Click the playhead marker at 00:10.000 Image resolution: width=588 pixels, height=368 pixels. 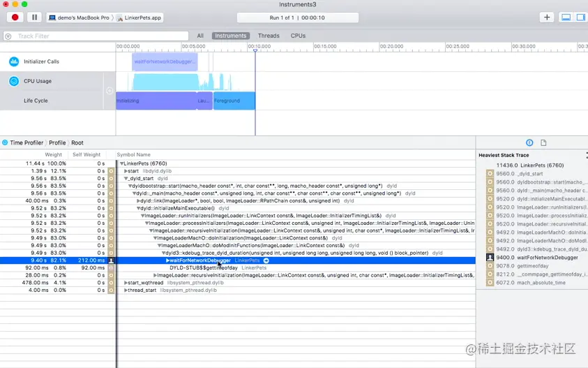(x=255, y=50)
